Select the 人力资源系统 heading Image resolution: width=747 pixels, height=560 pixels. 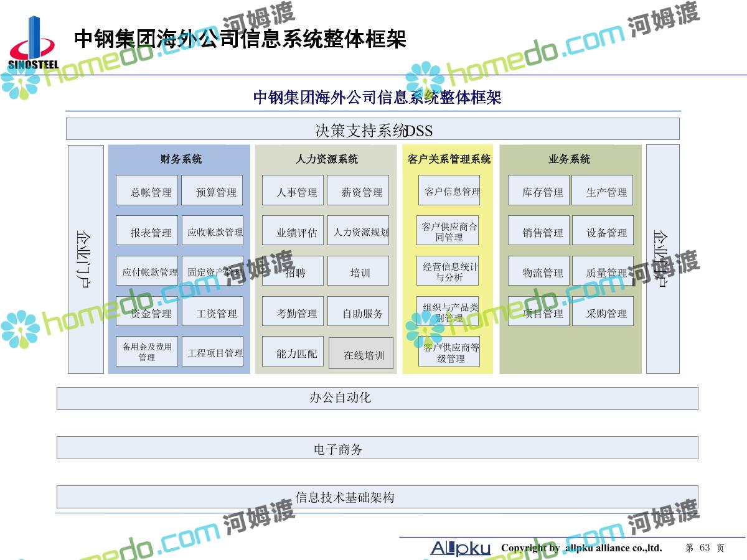pos(327,159)
